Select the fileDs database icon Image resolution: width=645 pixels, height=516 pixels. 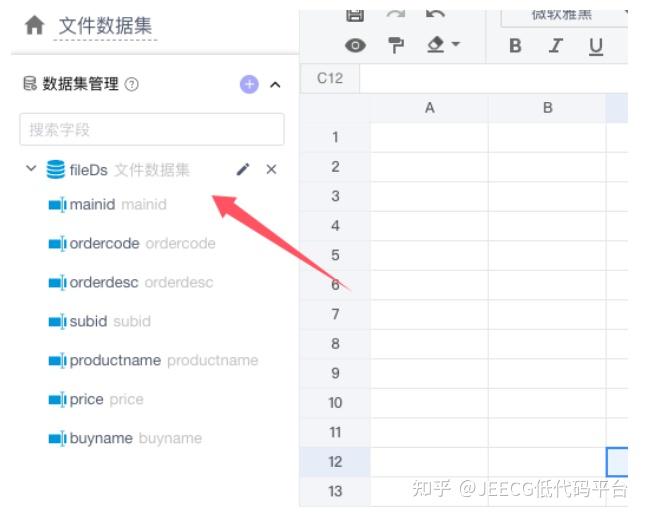56,169
